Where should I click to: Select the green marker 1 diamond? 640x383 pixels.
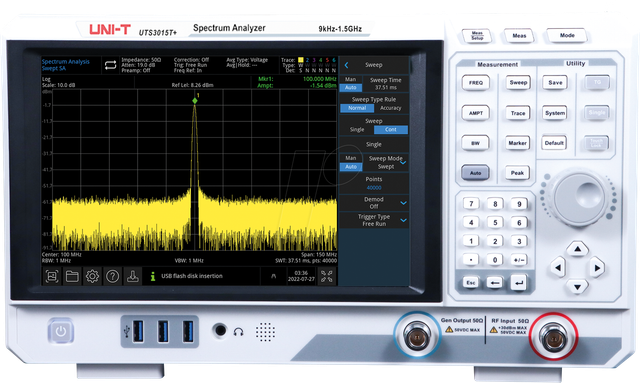pyautogui.click(x=195, y=100)
